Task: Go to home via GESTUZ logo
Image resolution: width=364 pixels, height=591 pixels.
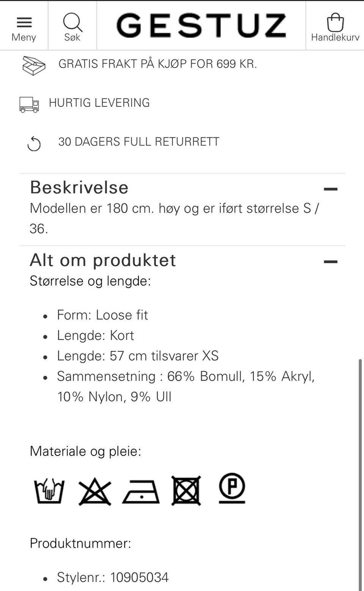Action: 201,25
